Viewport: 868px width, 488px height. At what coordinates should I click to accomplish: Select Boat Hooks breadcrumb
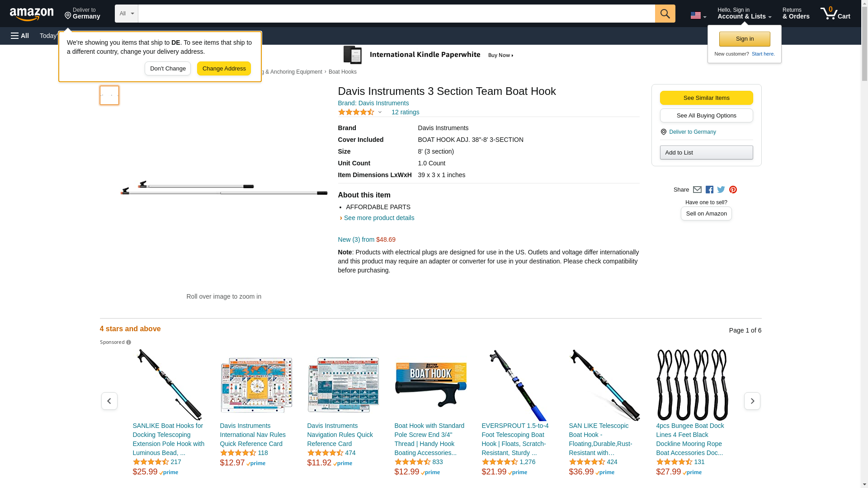(342, 72)
